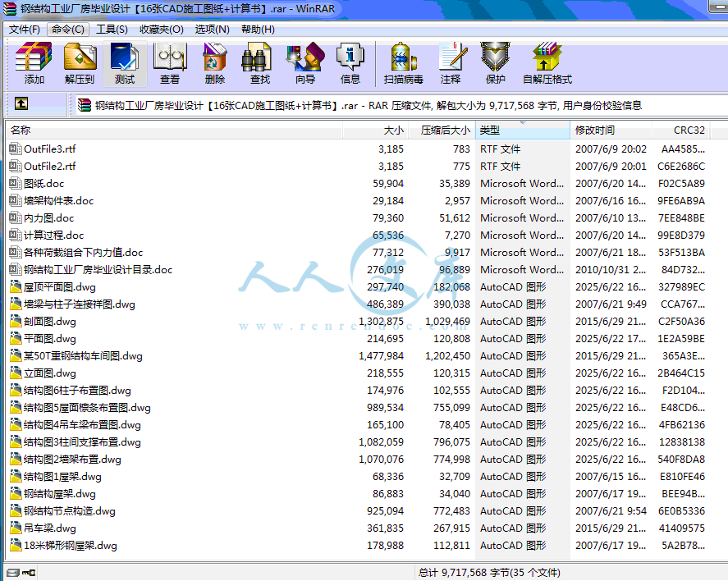Click the DWG icon beside 屋顶平面图.dwg
This screenshot has height=581, width=728.
tap(16, 286)
